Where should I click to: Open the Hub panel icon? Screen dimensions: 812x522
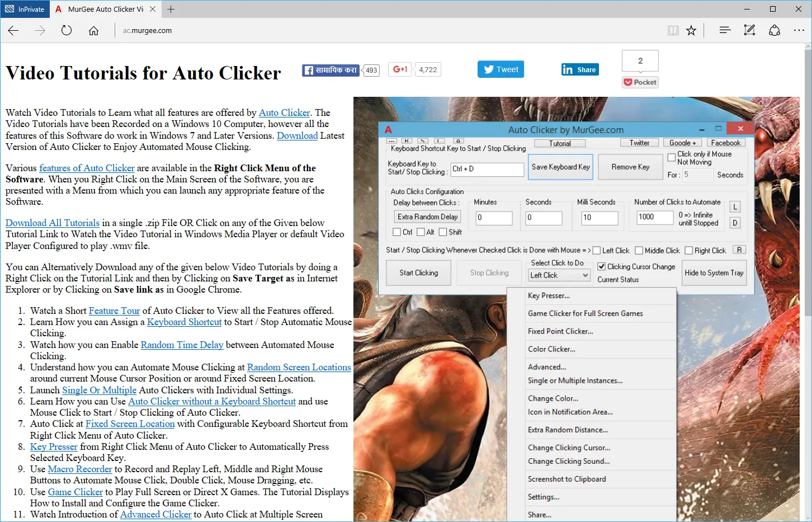tap(725, 31)
